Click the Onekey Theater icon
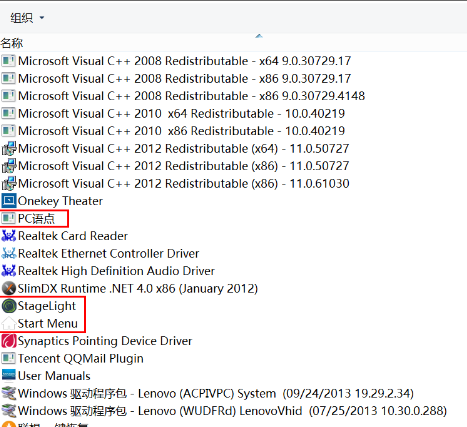Viewport: 467px width, 427px height. [8, 201]
